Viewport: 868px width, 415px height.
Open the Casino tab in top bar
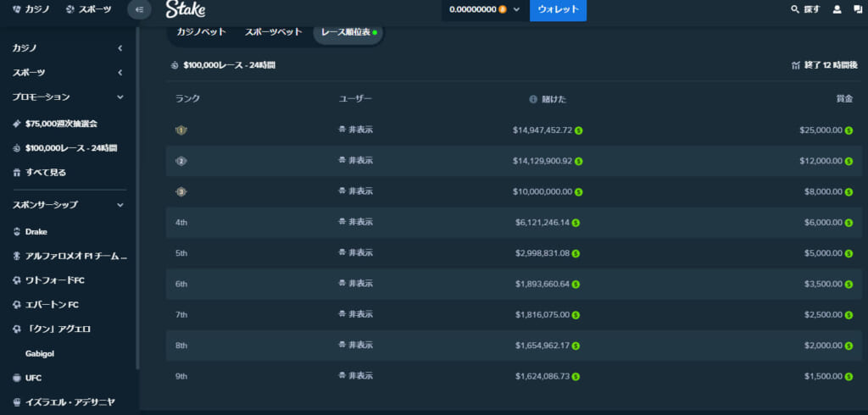coord(31,9)
